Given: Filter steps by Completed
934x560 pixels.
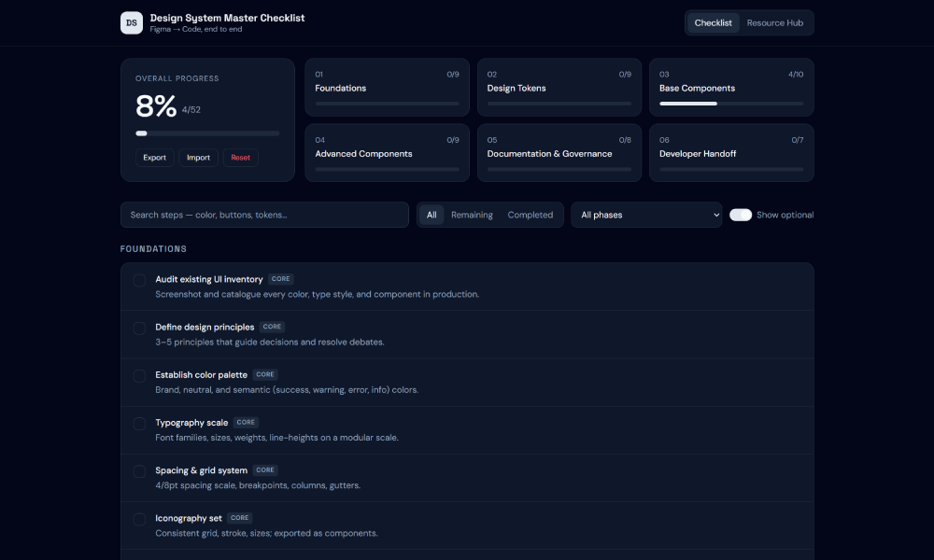Looking at the screenshot, I should [531, 215].
